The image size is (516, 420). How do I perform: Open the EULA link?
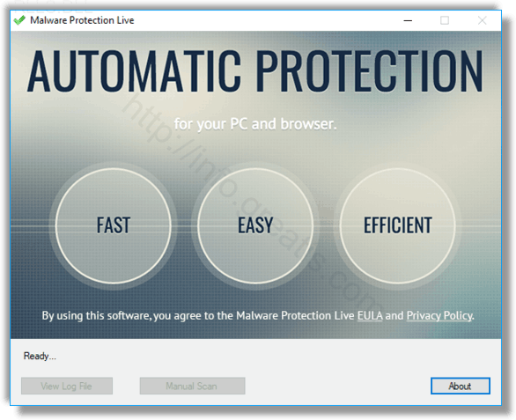pos(370,315)
